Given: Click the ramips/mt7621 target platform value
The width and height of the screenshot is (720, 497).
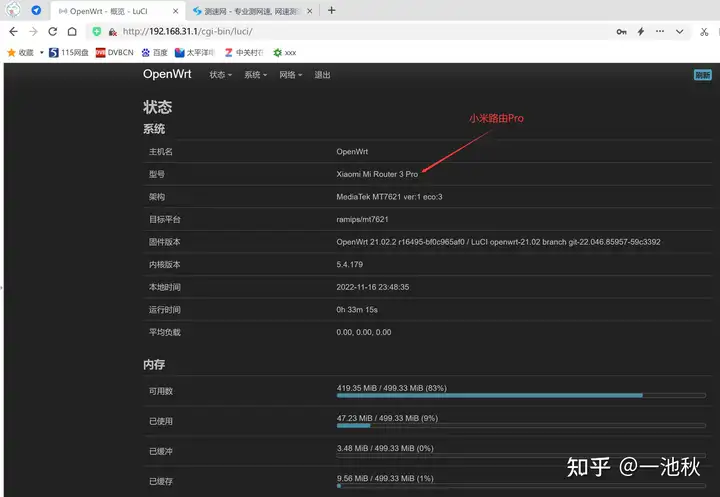Looking at the screenshot, I should (x=362, y=219).
